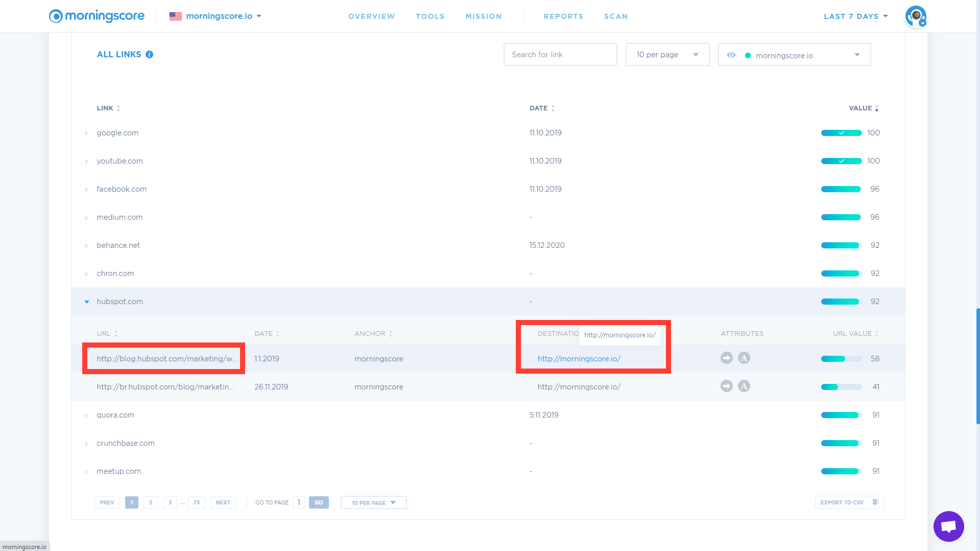Jump to page 73

tap(197, 502)
